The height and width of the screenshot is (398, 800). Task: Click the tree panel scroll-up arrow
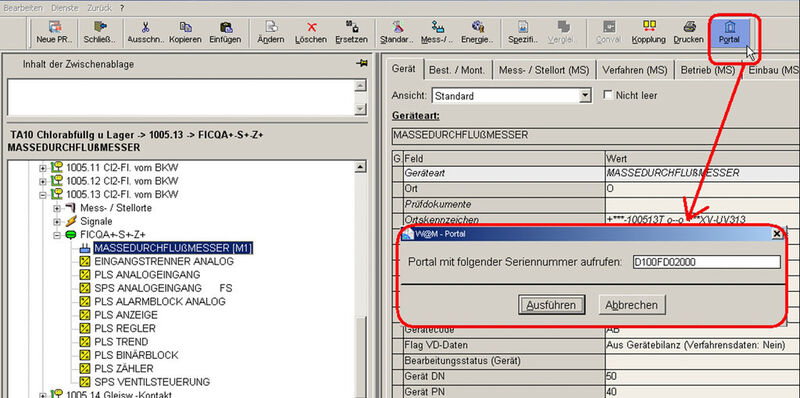[361, 167]
